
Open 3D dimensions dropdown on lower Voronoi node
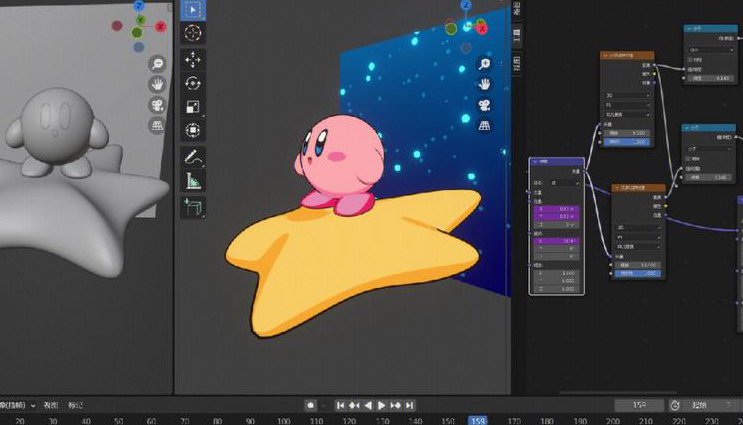(x=638, y=227)
